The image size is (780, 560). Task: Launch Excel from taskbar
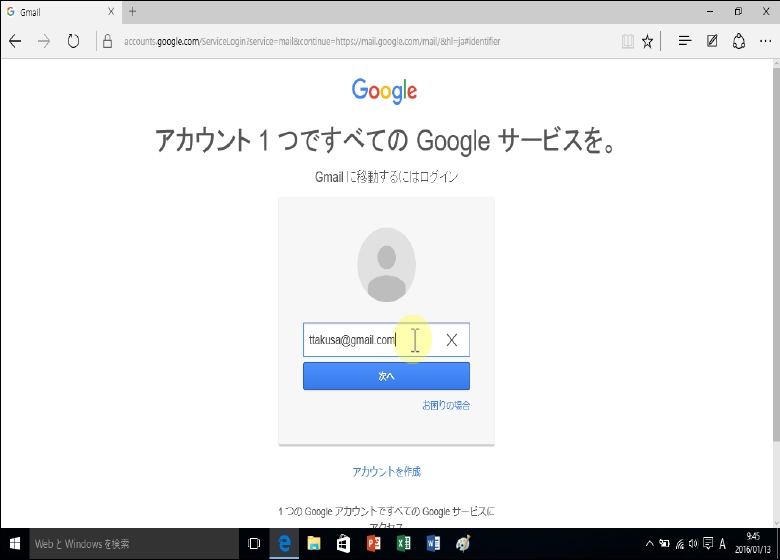(403, 544)
